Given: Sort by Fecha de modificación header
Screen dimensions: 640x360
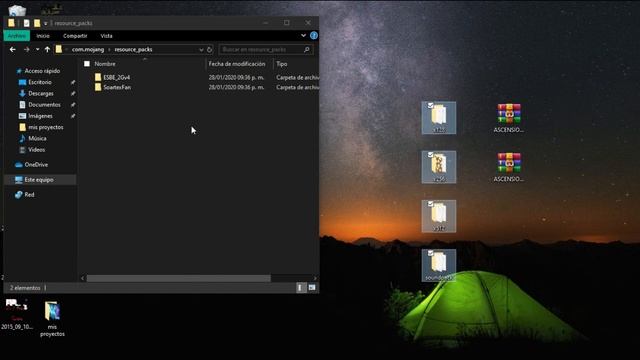Looking at the screenshot, I should tap(237, 64).
